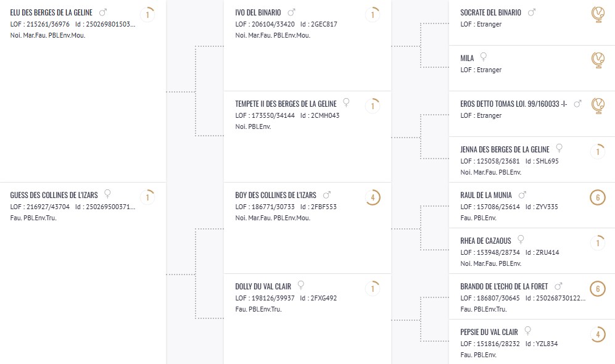
Task: Open ELU DES BERGES DE LA GELINE profile
Action: [52, 12]
